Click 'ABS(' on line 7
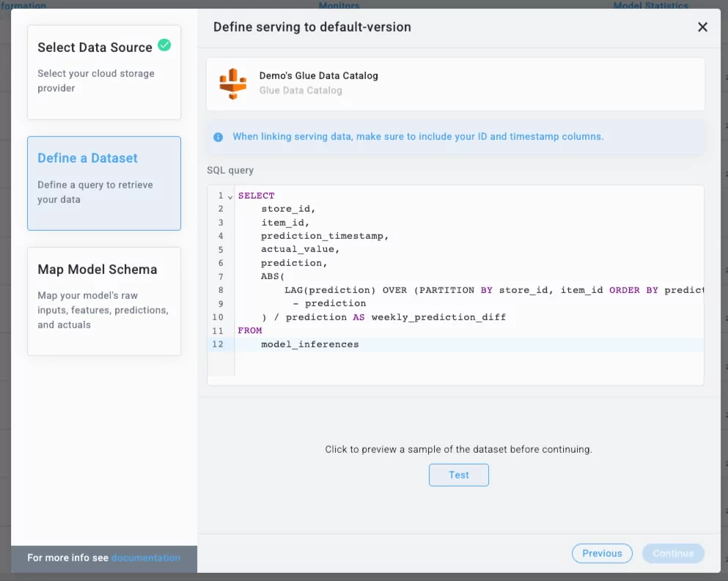This screenshot has height=581, width=728. (x=273, y=276)
